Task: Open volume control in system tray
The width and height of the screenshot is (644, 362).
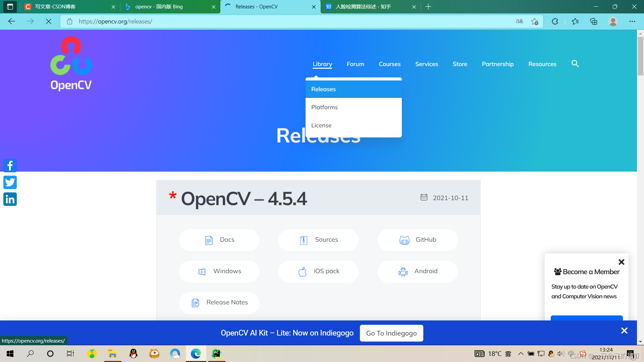Action: [561, 354]
